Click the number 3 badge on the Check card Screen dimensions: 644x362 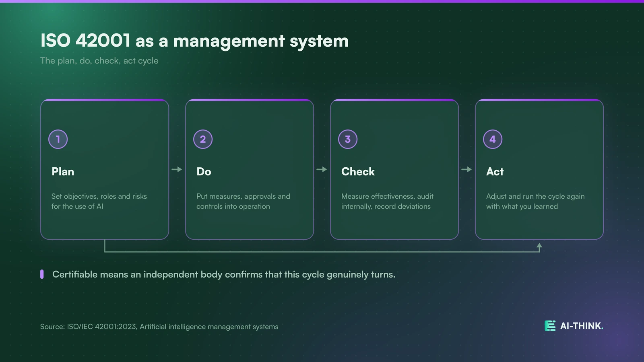tap(348, 139)
